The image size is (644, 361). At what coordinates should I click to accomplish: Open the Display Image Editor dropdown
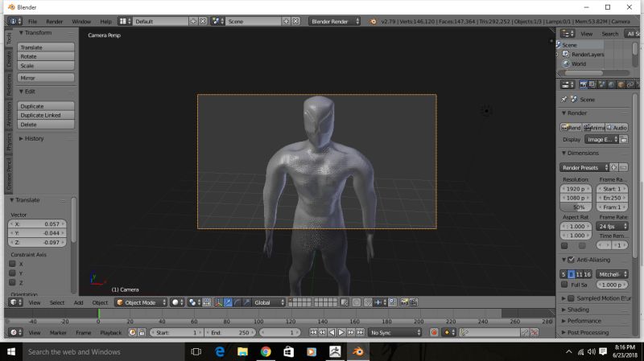tap(601, 139)
